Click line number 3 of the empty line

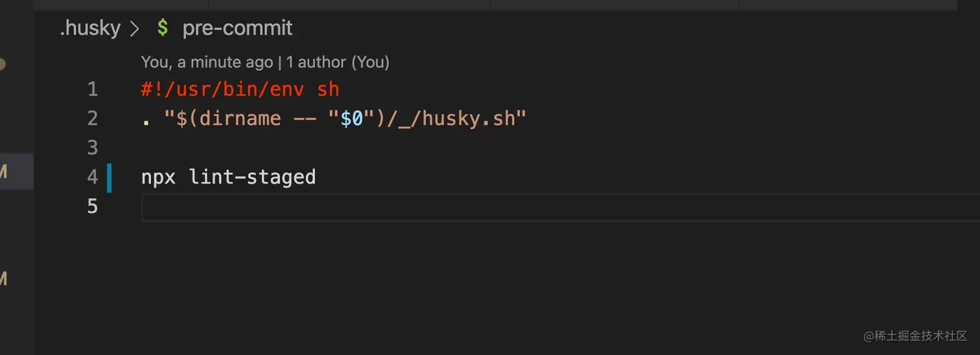[x=93, y=147]
